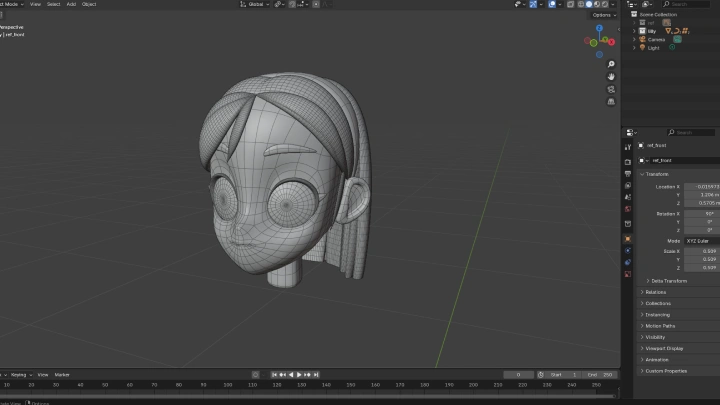Expand the Collections panel
This screenshot has height=405, width=720.
642,304
